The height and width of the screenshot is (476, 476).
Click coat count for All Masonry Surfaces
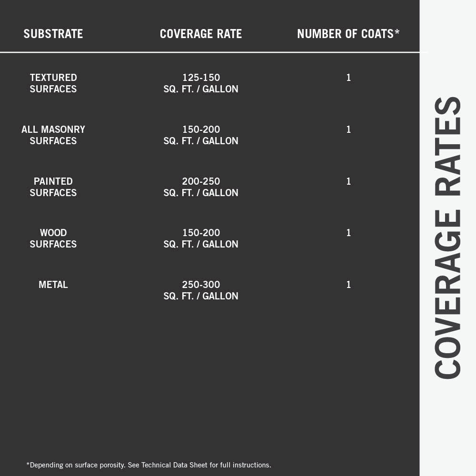(x=348, y=129)
